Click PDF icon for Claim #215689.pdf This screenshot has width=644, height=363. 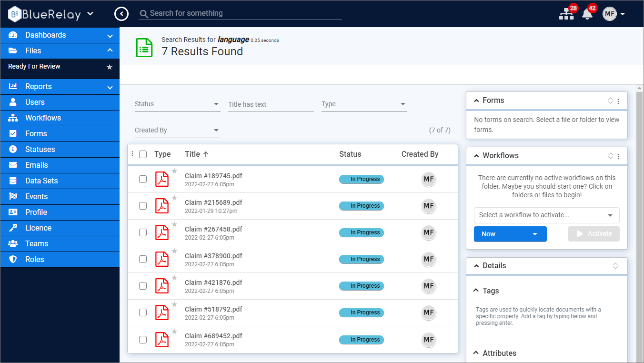(x=162, y=206)
